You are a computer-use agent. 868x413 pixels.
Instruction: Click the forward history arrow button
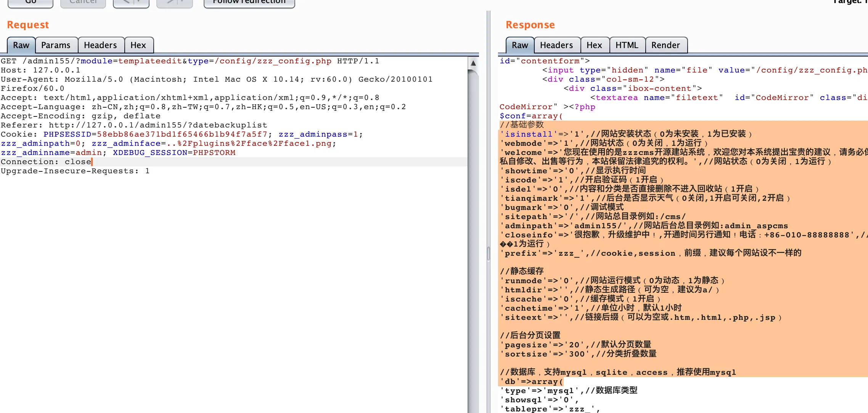coord(170,2)
